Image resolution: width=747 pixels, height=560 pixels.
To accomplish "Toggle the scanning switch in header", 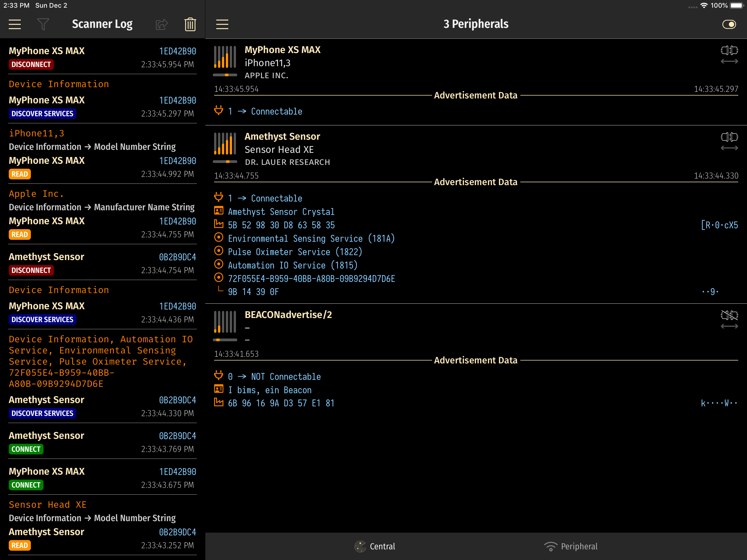I will click(x=729, y=24).
